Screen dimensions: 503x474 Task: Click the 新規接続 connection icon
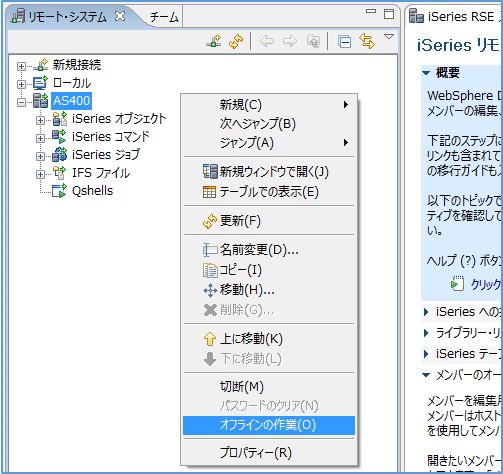click(41, 65)
